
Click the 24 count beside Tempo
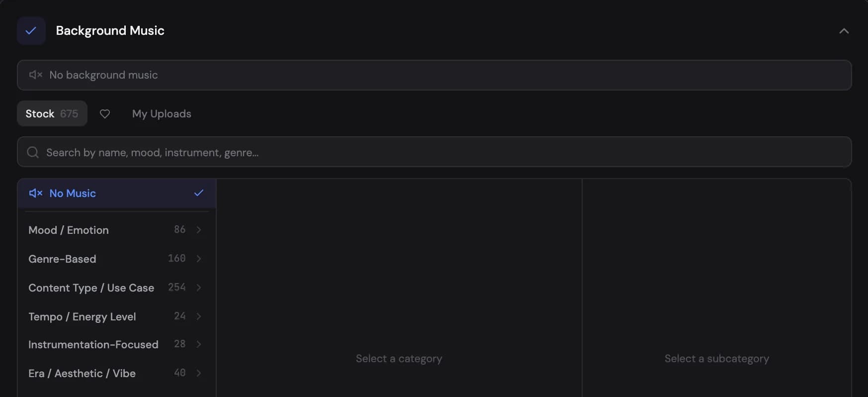[179, 316]
